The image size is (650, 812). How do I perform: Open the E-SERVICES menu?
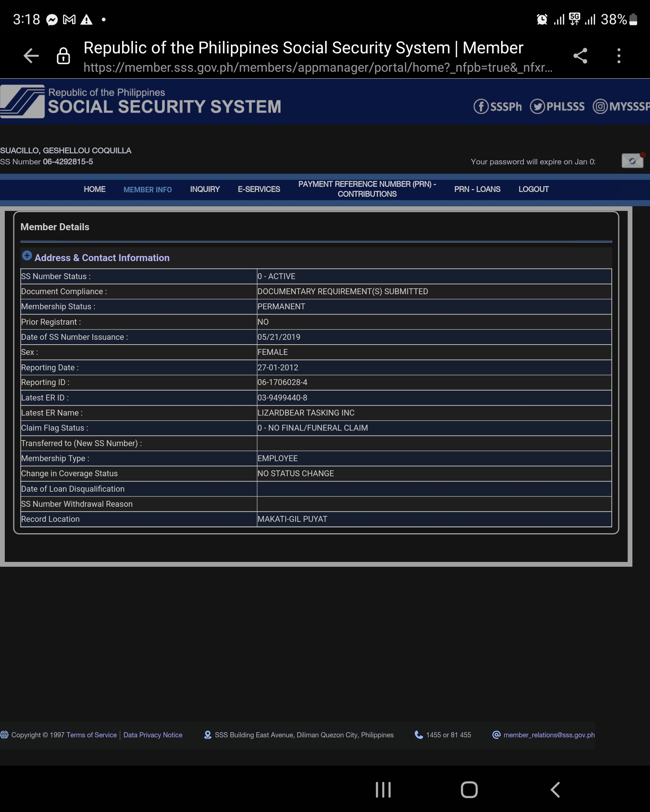tap(259, 189)
